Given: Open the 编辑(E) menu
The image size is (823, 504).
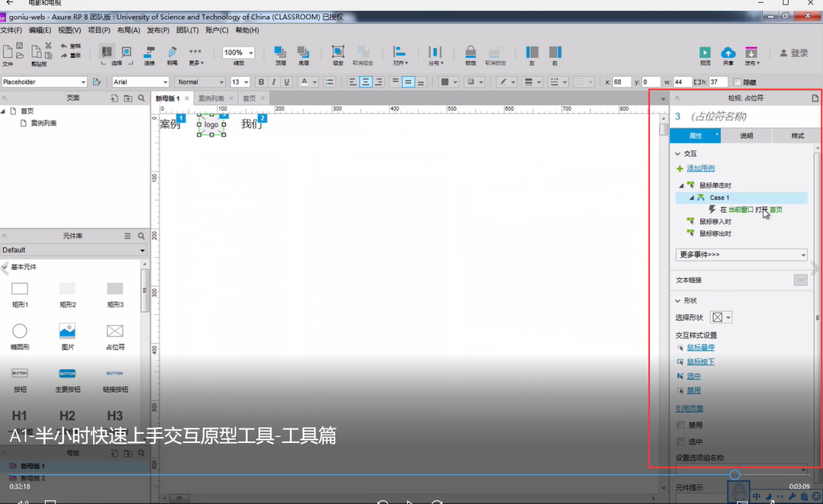Looking at the screenshot, I should [40, 30].
